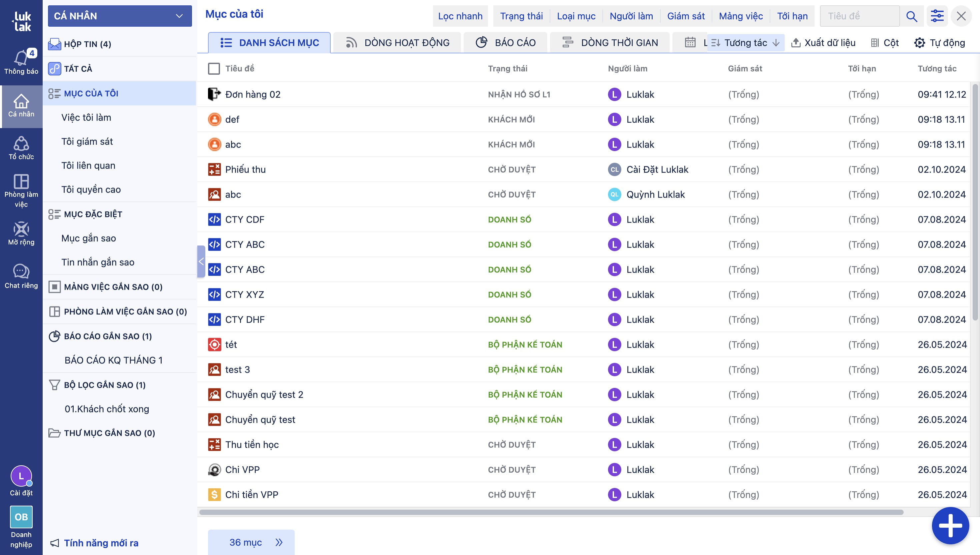Click Xuất dữ liệu export button

823,43
